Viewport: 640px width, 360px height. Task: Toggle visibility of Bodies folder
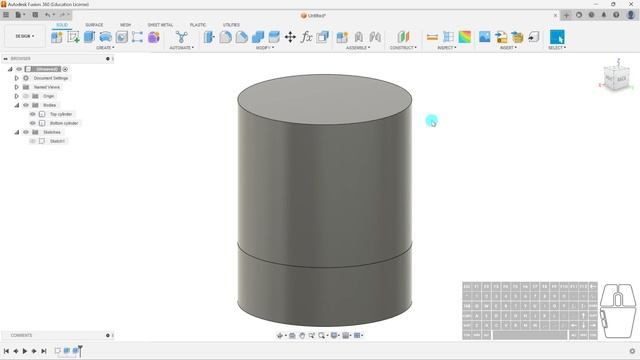point(26,105)
